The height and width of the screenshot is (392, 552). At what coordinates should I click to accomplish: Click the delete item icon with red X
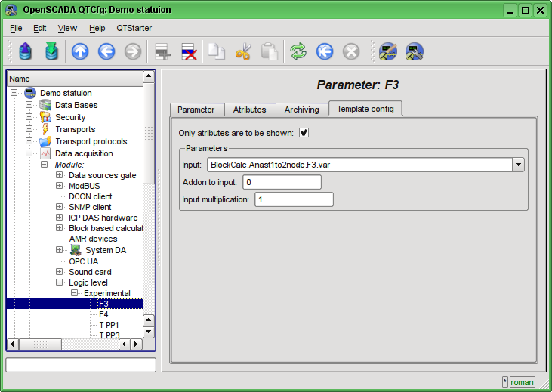[x=188, y=51]
